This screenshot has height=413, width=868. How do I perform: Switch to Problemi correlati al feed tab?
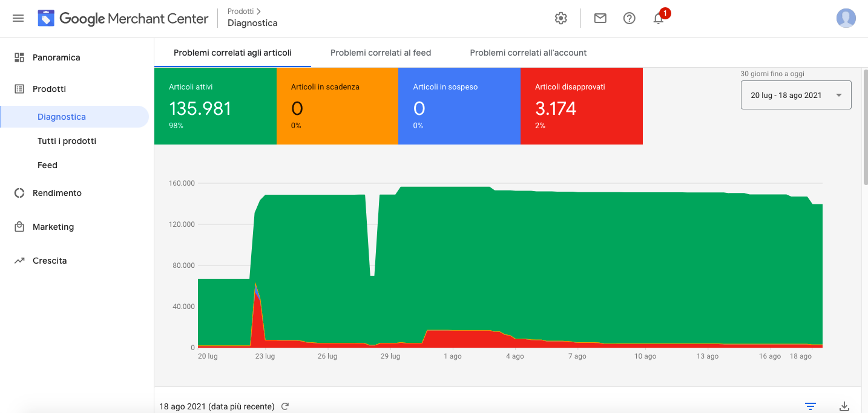[x=381, y=53]
